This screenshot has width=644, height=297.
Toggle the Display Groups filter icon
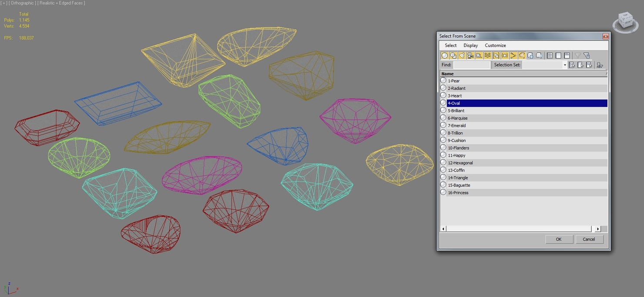496,55
